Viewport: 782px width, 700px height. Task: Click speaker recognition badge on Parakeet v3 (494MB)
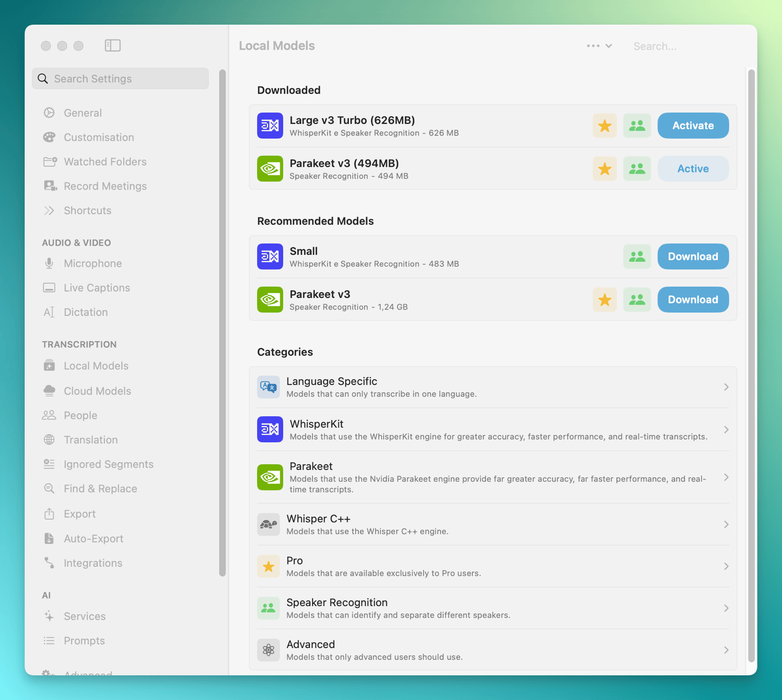tap(637, 169)
